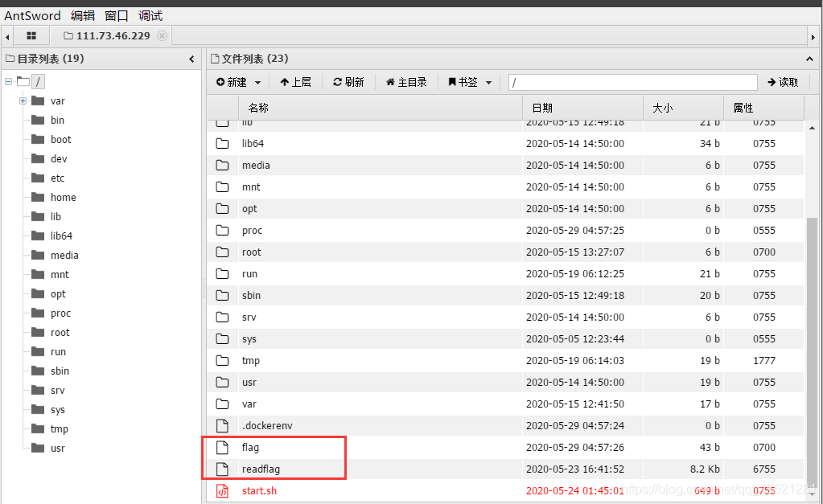Click the lib64 folder icon in file list
The image size is (823, 504).
pyautogui.click(x=223, y=143)
